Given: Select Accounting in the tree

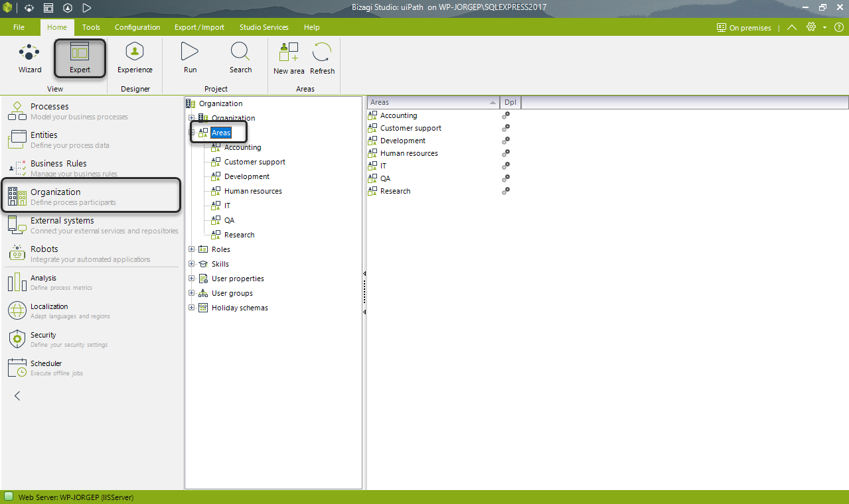Looking at the screenshot, I should coord(242,147).
